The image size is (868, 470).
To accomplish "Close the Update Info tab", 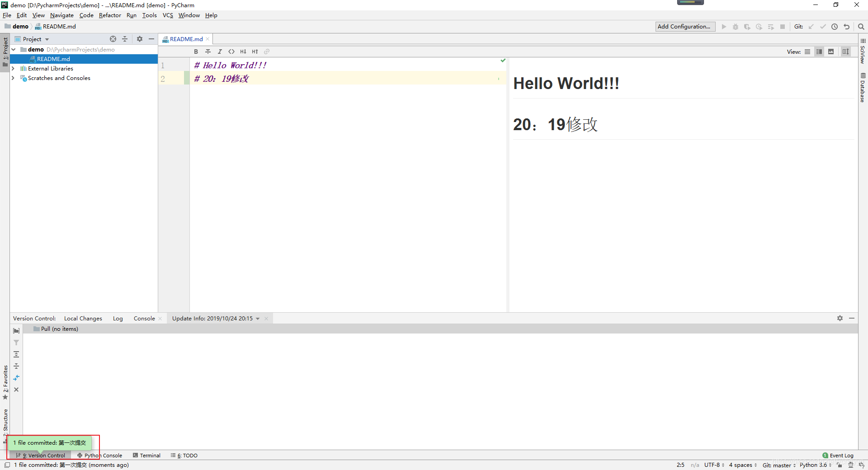I will (x=266, y=319).
